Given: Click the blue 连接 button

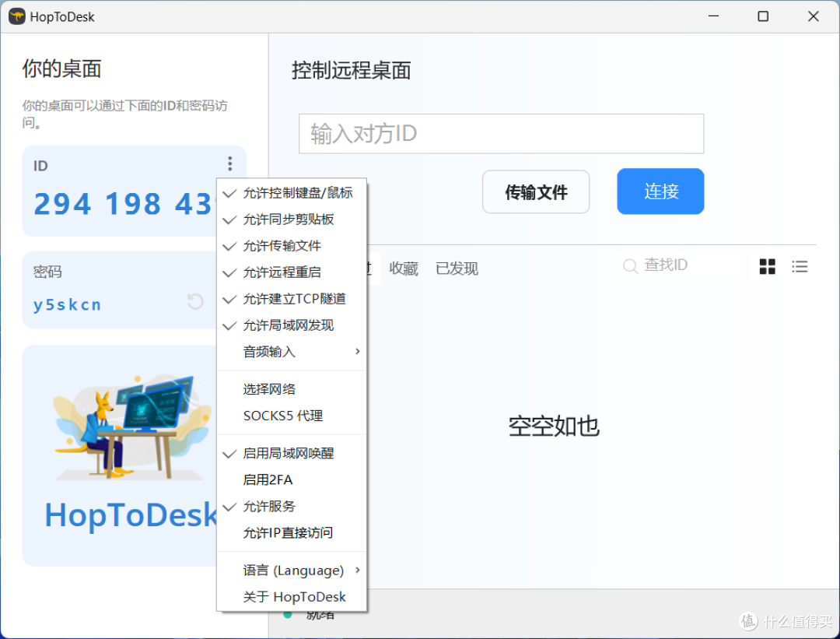Looking at the screenshot, I should [x=660, y=191].
